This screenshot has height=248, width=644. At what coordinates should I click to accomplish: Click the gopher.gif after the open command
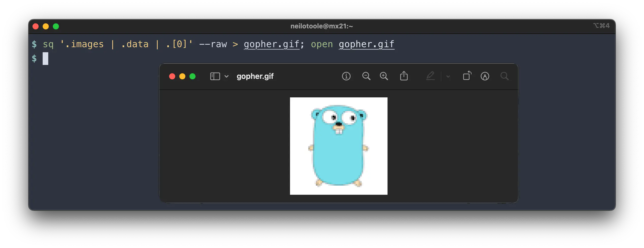pyautogui.click(x=366, y=44)
